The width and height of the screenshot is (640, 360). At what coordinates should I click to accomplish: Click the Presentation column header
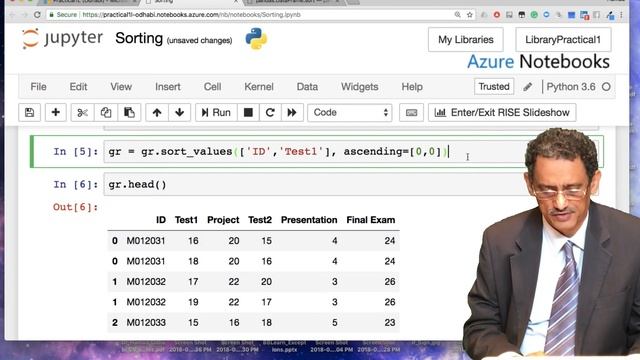(x=309, y=220)
